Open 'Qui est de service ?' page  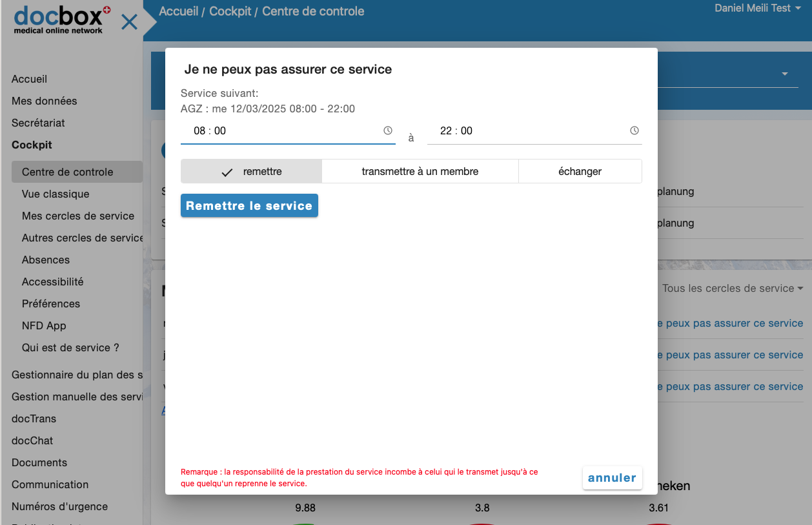point(70,347)
